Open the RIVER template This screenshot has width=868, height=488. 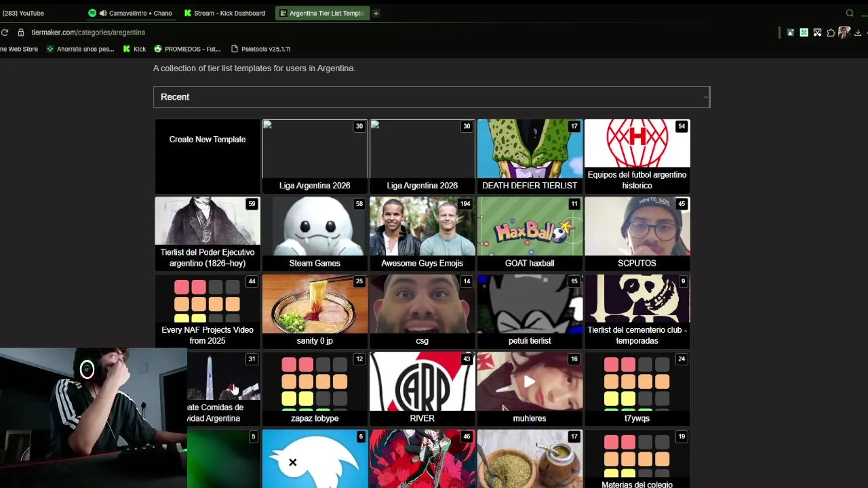point(422,389)
